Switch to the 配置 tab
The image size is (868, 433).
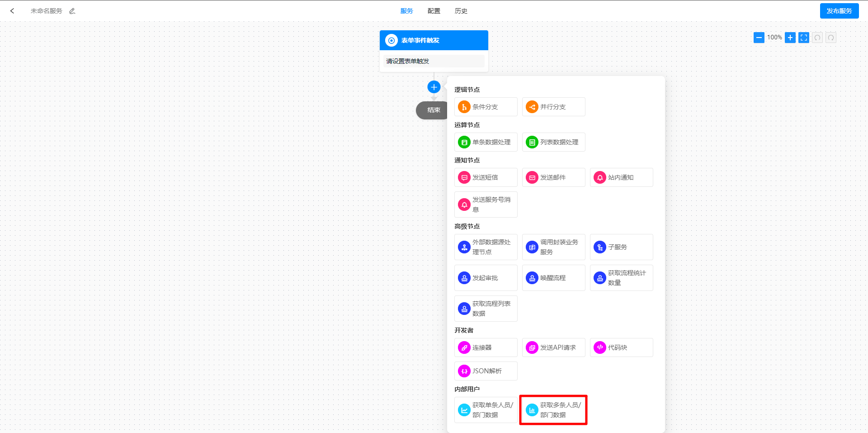point(434,11)
